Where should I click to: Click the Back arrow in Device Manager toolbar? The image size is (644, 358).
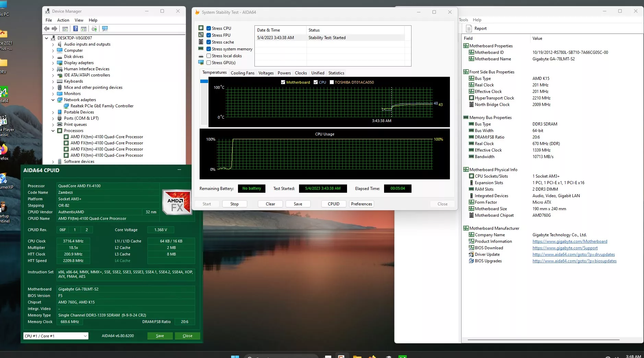[47, 29]
